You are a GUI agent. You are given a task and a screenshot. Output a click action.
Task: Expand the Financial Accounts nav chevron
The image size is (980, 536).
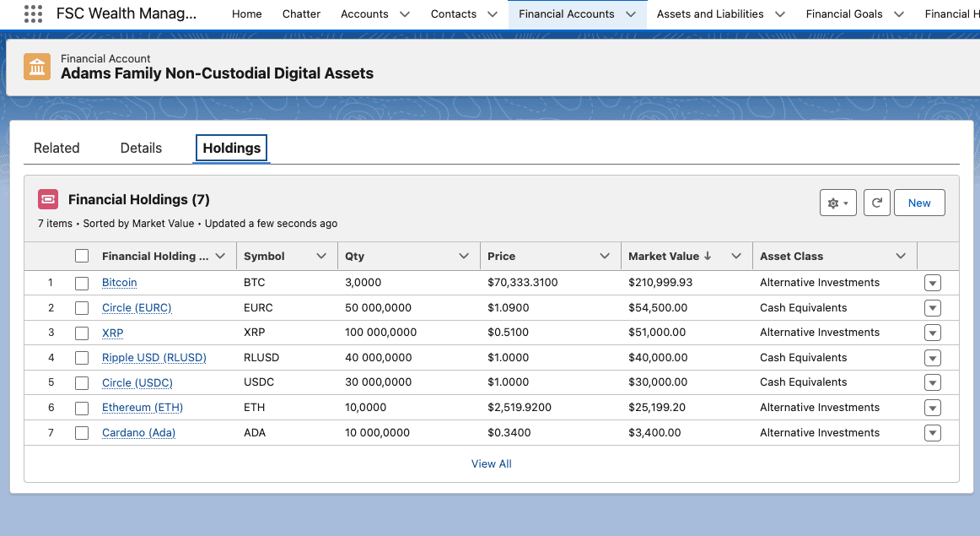[x=631, y=14]
